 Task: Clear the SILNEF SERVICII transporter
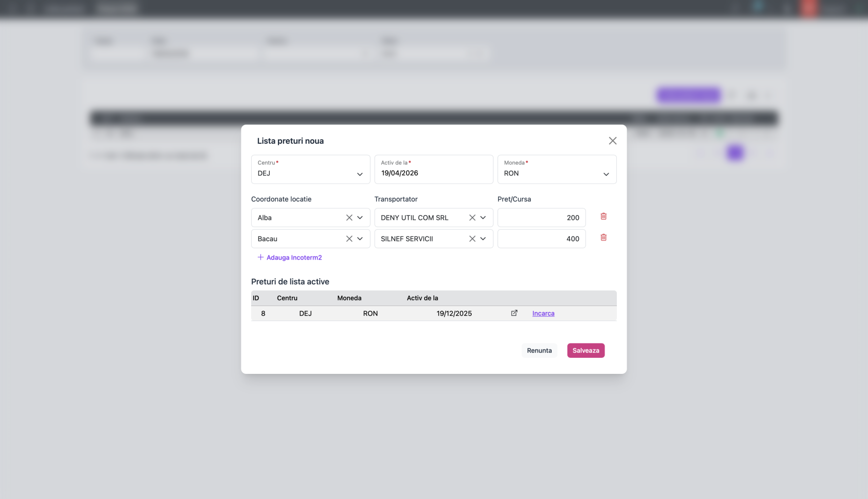pyautogui.click(x=472, y=239)
